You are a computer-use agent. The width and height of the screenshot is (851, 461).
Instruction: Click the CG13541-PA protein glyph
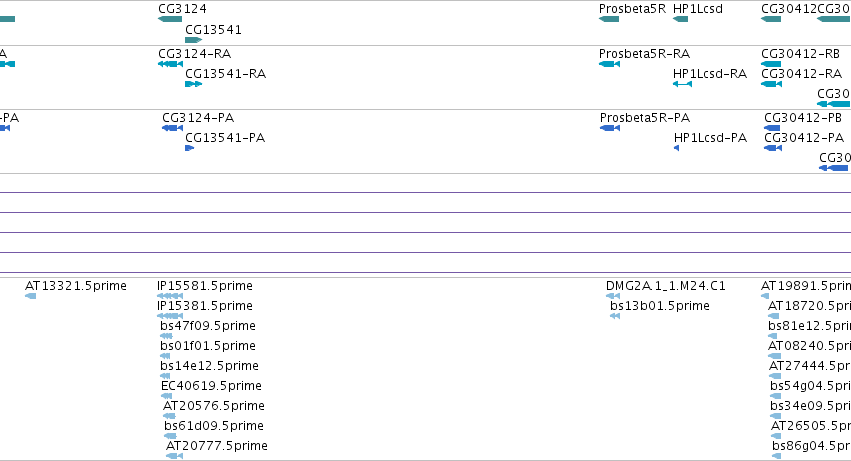click(x=189, y=148)
